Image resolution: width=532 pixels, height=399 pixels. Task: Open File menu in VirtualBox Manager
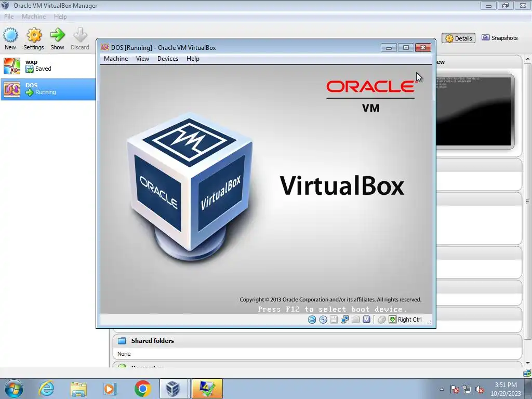(x=9, y=17)
